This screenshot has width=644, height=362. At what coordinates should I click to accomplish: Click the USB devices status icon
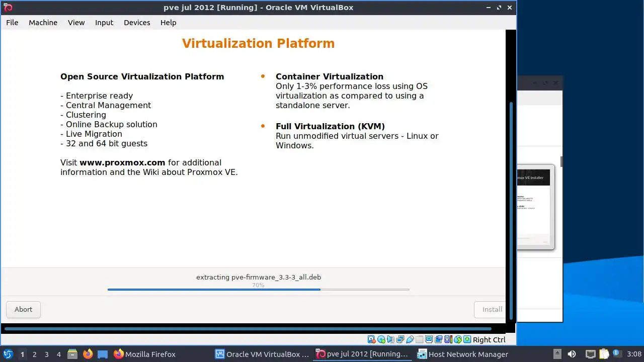(x=410, y=339)
